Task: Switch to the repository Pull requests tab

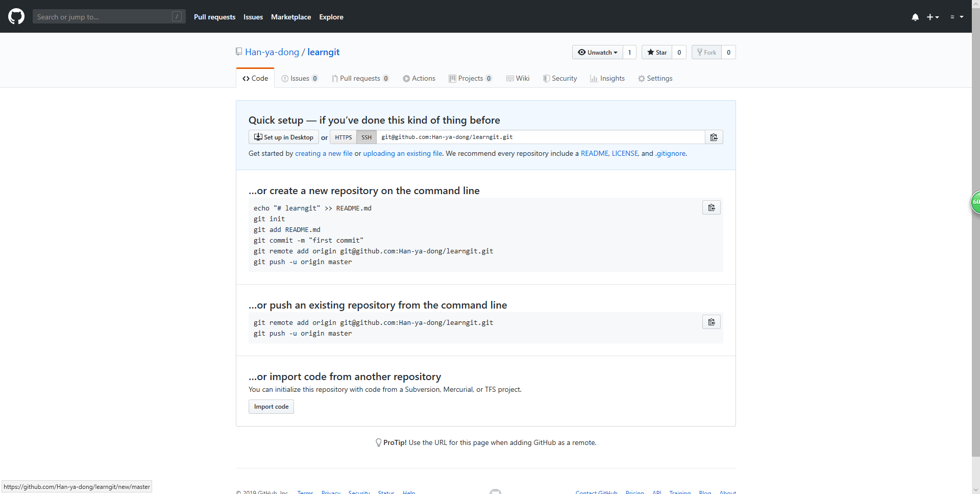Action: click(360, 78)
